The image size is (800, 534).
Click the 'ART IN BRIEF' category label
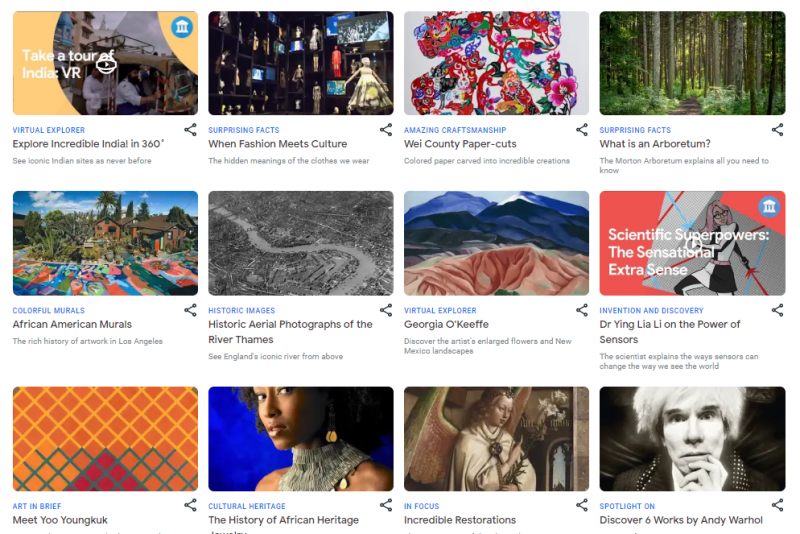click(37, 506)
